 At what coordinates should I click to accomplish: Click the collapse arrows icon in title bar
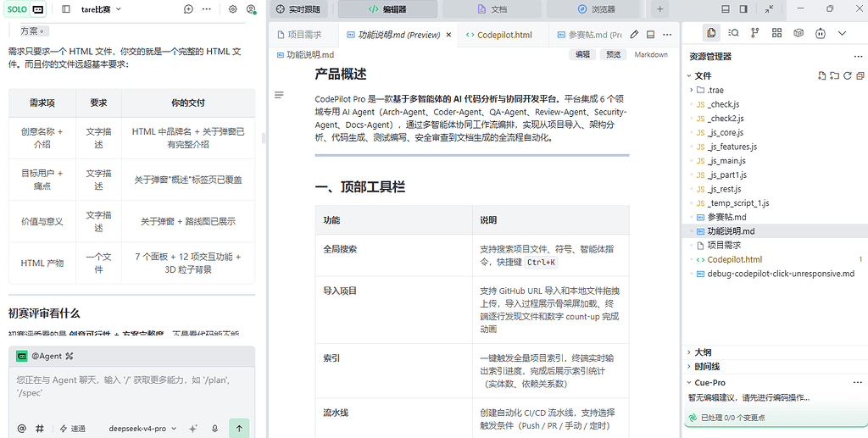[770, 8]
